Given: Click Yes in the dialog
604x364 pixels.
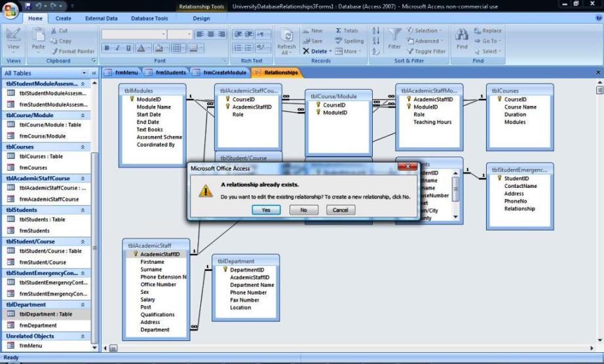Looking at the screenshot, I should (x=266, y=210).
